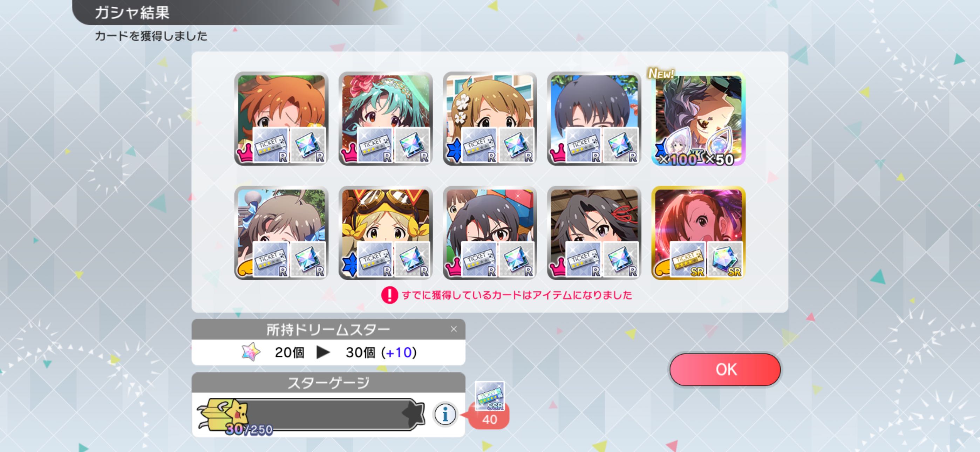980x452 pixels.
Task: Tap the dark-haired man with glasses card
Action: point(594,118)
